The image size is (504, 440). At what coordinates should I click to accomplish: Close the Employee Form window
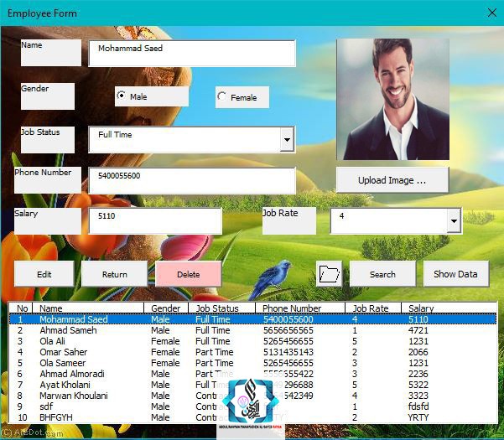click(x=491, y=13)
